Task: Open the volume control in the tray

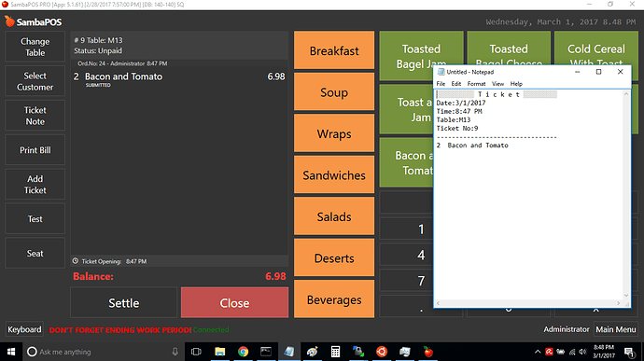Action: (x=582, y=352)
